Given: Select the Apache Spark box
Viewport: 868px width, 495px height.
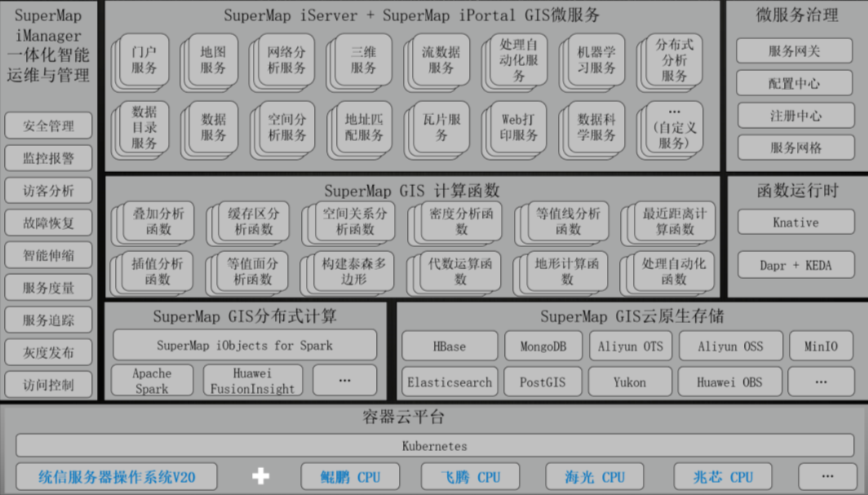Looking at the screenshot, I should pyautogui.click(x=153, y=381).
